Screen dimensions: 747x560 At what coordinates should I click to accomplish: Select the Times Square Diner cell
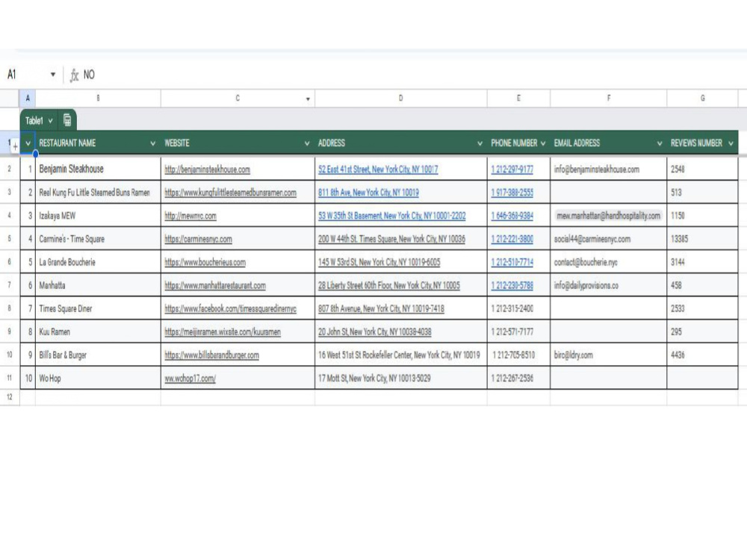(x=98, y=308)
